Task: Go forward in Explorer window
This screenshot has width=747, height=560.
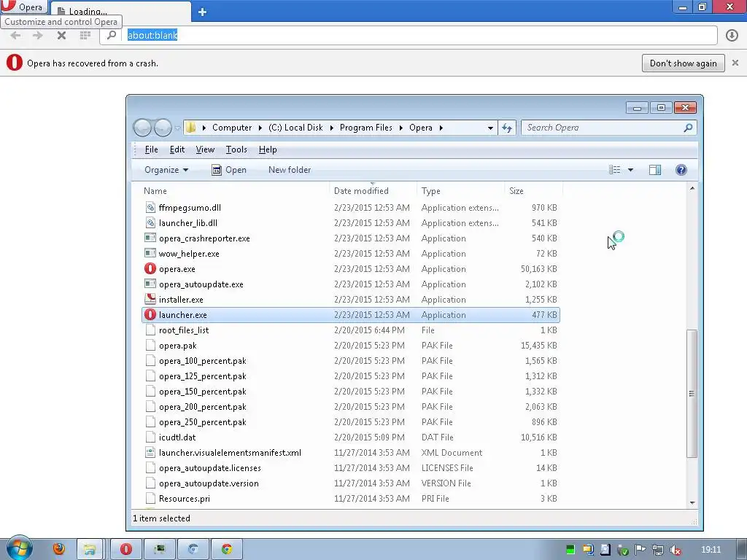Action: pyautogui.click(x=163, y=128)
